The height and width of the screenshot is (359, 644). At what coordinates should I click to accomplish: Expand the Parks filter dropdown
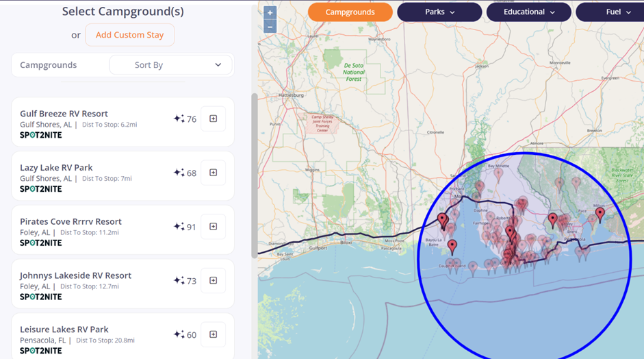pyautogui.click(x=439, y=12)
